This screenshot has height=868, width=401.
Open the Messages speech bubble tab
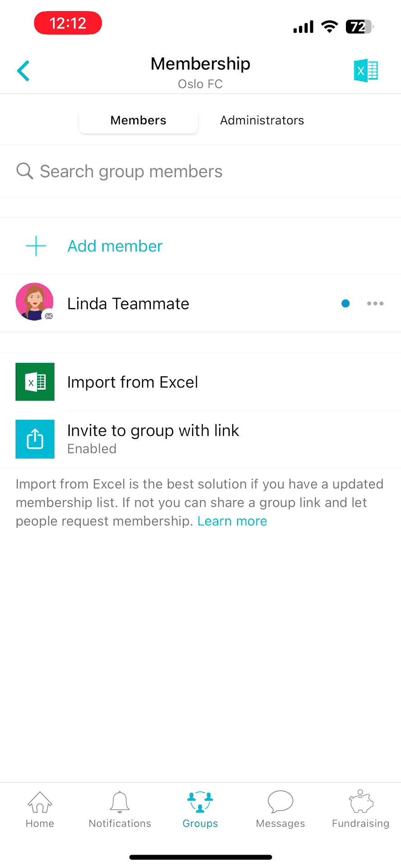click(280, 809)
